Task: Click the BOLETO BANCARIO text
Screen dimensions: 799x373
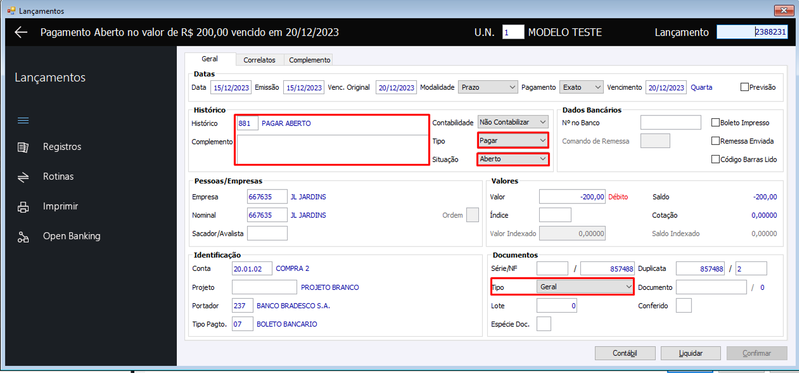Action: tap(286, 324)
